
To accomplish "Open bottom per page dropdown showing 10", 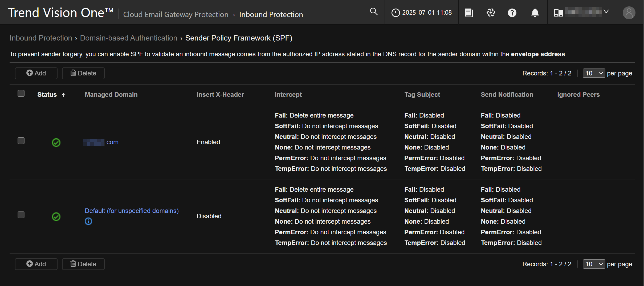I will click(x=594, y=264).
